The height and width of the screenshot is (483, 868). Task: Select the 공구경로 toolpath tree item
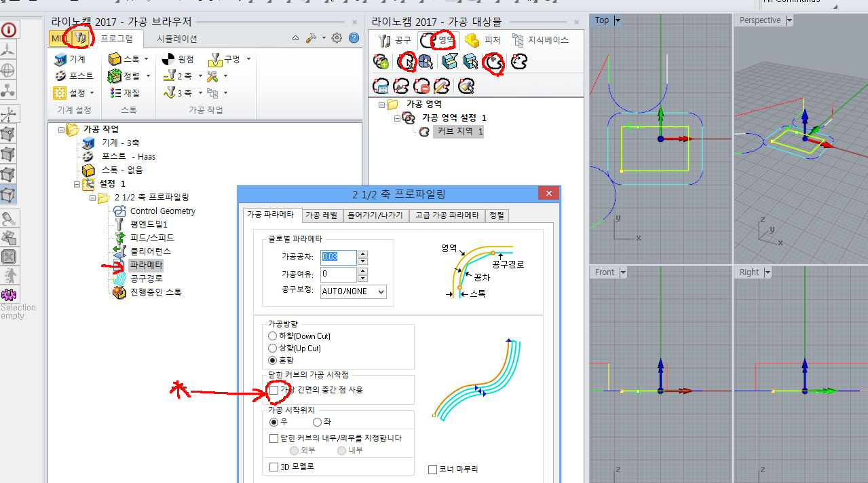coord(146,279)
